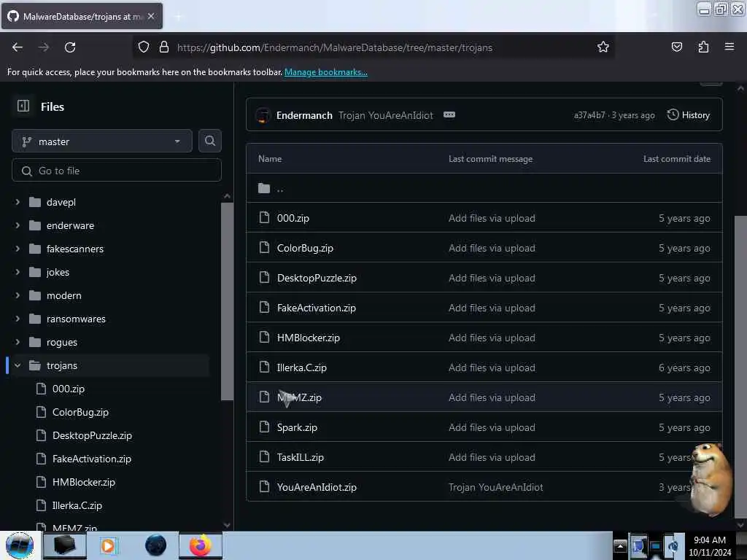Open 000.zip in the file table
Image resolution: width=747 pixels, height=560 pixels.
(x=293, y=218)
